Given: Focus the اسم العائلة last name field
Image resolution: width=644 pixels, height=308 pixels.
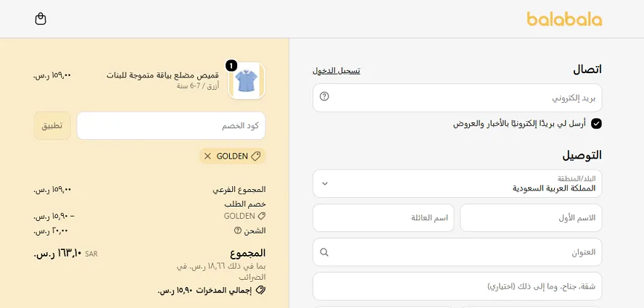Looking at the screenshot, I should [383, 217].
